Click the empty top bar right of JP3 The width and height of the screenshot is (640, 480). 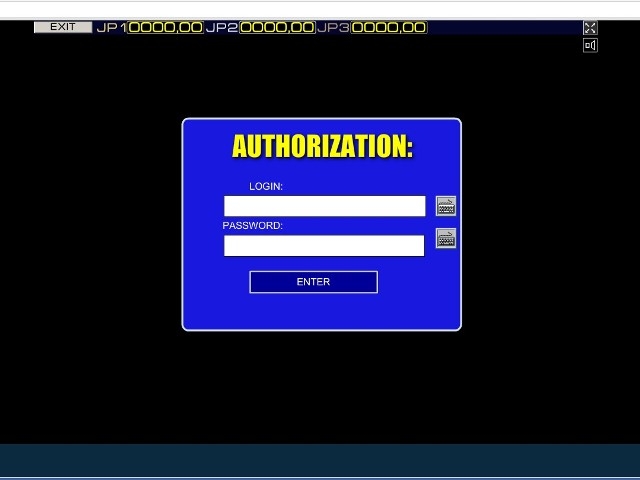(500, 28)
